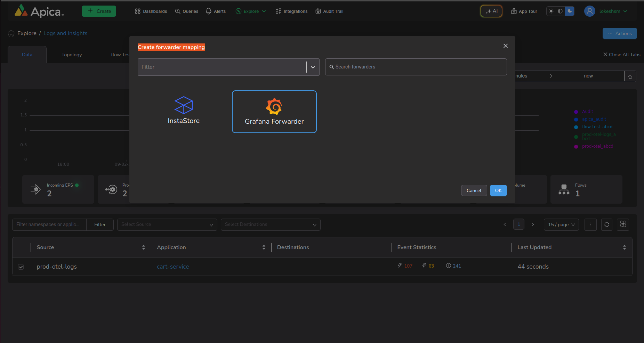The height and width of the screenshot is (343, 644).
Task: Select the Grafana Forwarder card
Action: click(274, 112)
